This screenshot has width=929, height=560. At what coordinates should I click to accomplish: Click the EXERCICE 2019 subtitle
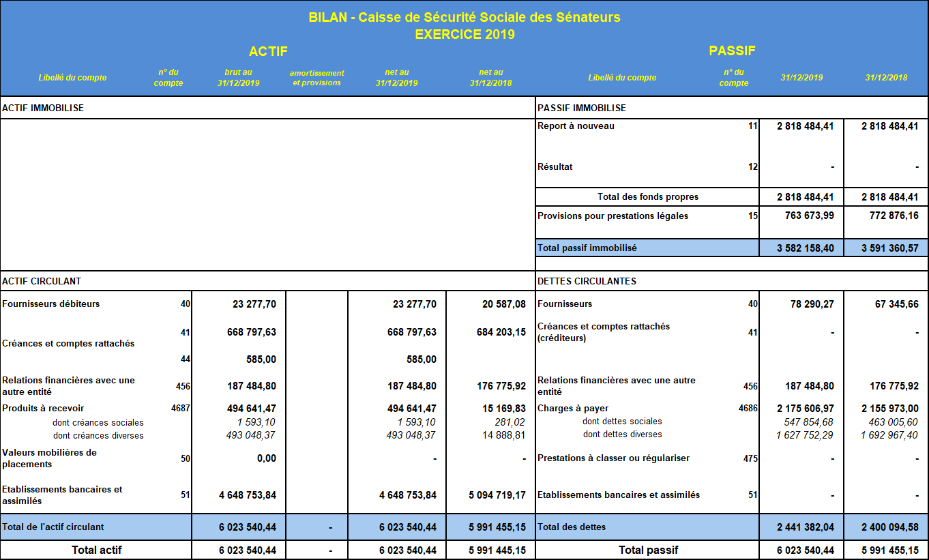tap(464, 34)
